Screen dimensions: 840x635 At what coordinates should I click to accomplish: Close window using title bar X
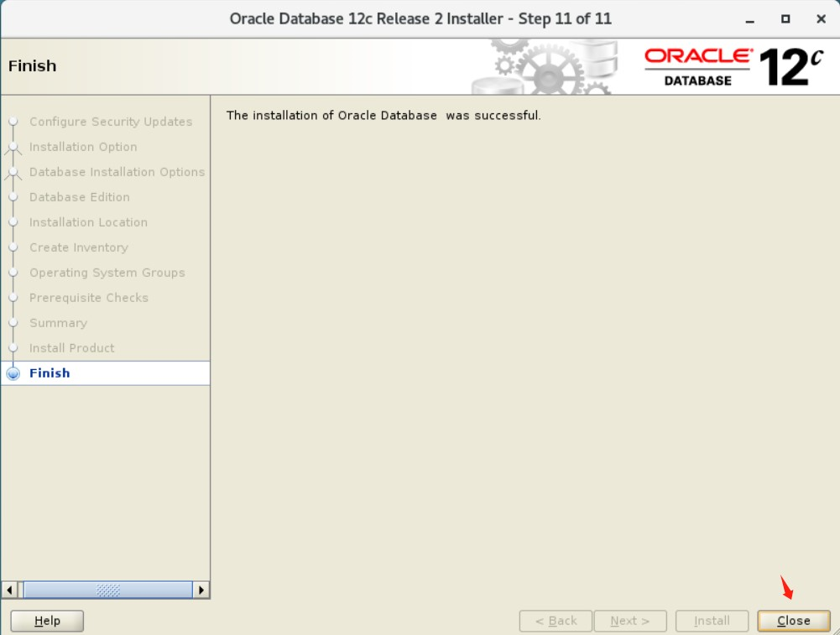[x=822, y=19]
